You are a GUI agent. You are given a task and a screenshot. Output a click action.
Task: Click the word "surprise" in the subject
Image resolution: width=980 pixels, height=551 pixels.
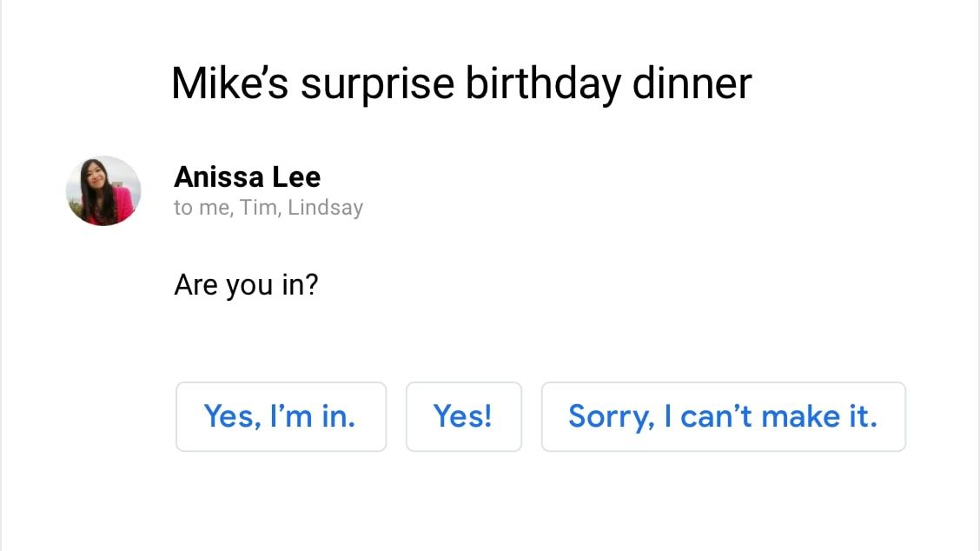[x=377, y=85]
